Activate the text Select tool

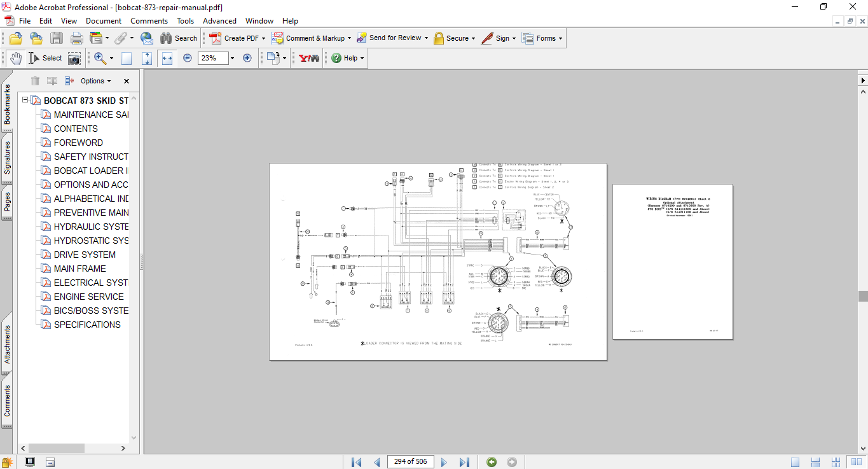click(45, 58)
